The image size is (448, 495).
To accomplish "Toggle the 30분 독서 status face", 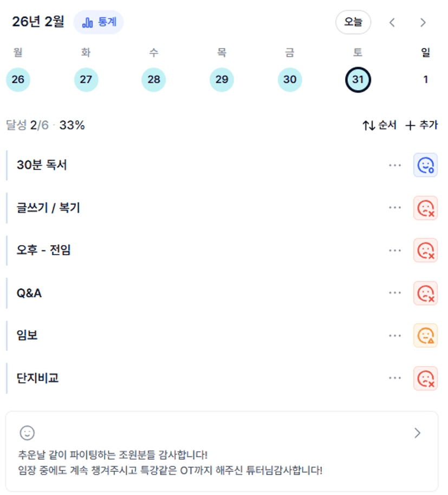I will click(x=425, y=165).
